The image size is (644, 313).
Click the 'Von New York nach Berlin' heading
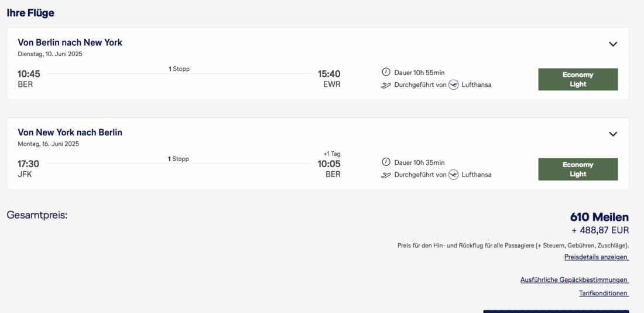click(x=70, y=132)
